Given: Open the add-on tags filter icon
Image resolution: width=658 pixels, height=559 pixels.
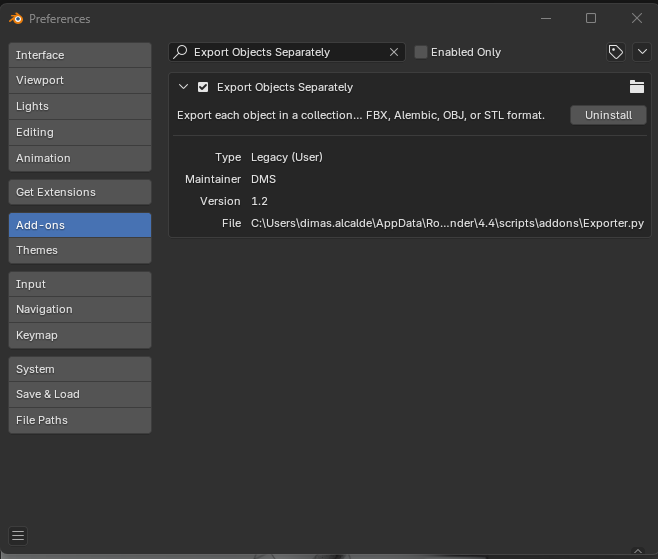Looking at the screenshot, I should click(x=616, y=52).
